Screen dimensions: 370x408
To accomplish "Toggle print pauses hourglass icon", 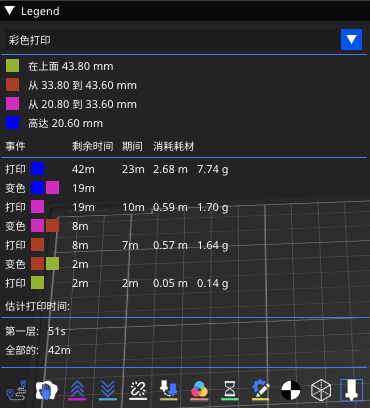I will [x=230, y=390].
